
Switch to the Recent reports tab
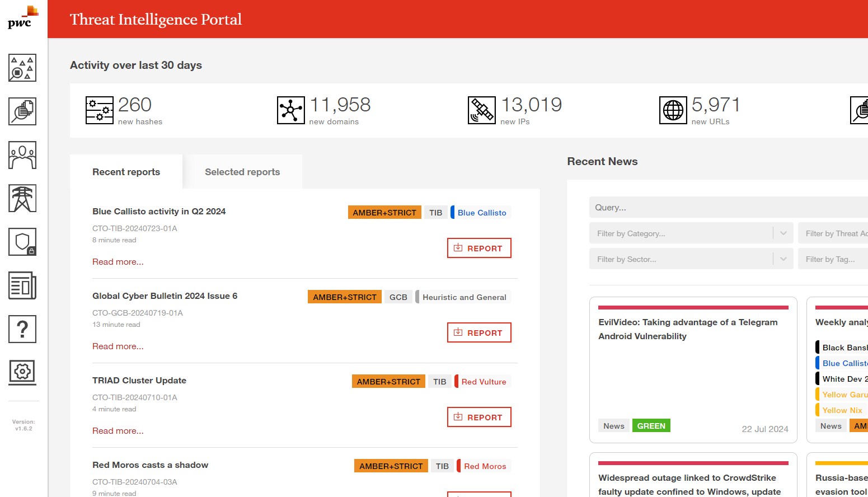click(126, 172)
